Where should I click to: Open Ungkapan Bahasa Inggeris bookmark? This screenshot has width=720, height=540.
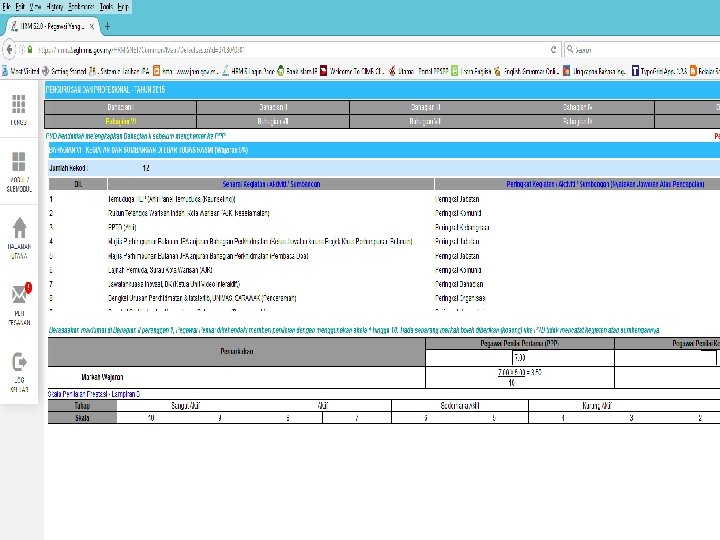coord(594,71)
